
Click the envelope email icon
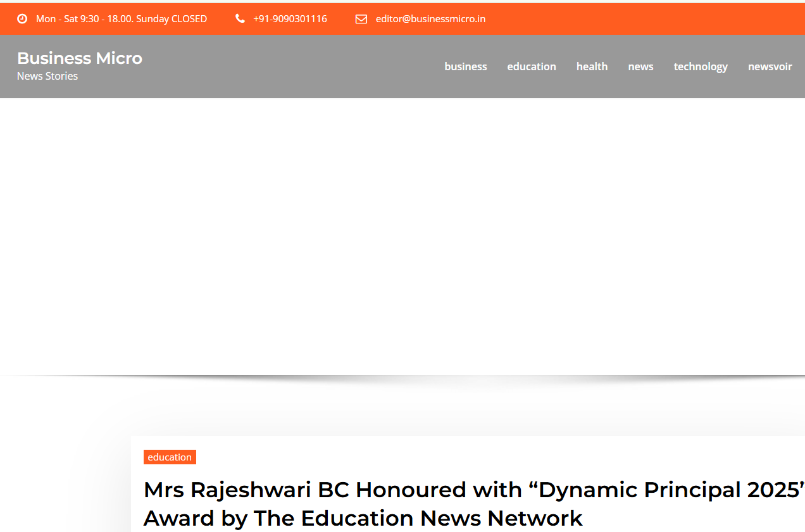[x=361, y=19]
